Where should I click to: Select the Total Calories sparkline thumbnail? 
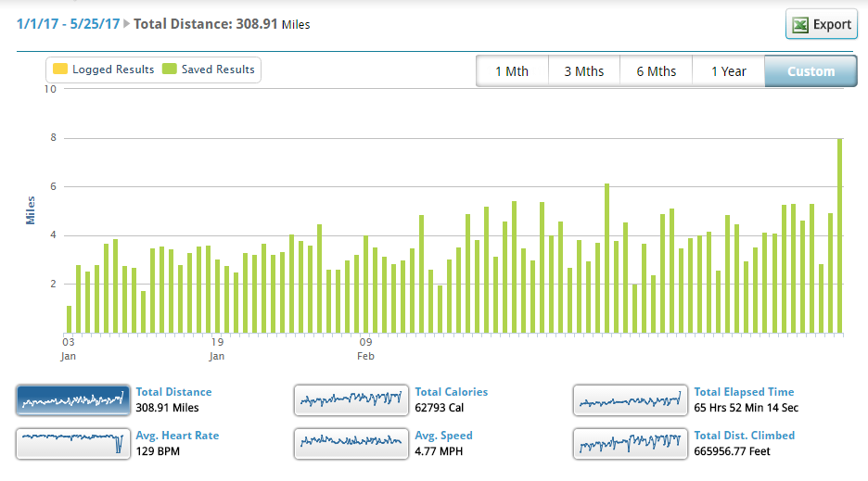(x=351, y=399)
